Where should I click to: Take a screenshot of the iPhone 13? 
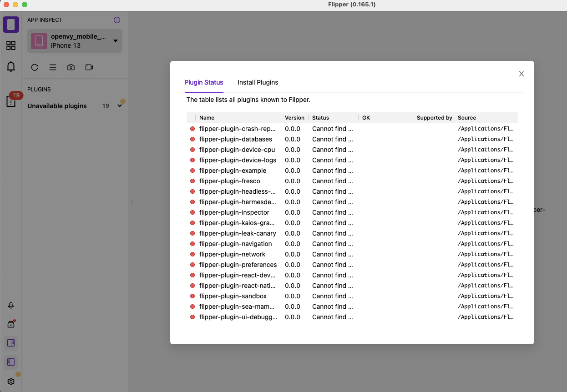tap(71, 67)
